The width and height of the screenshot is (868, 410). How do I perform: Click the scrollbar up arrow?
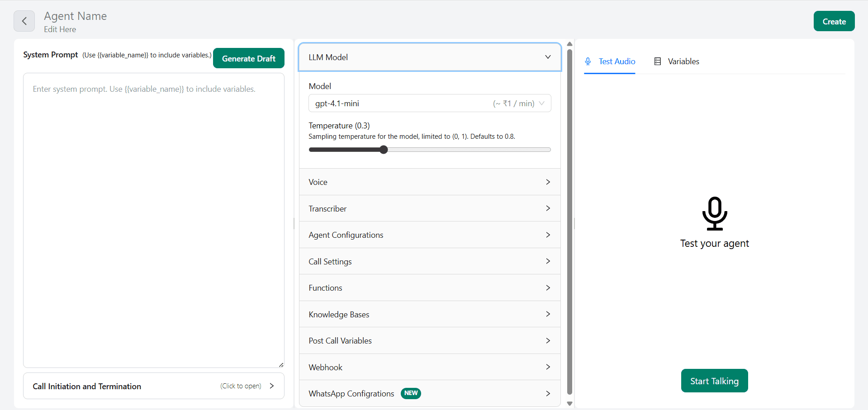569,44
